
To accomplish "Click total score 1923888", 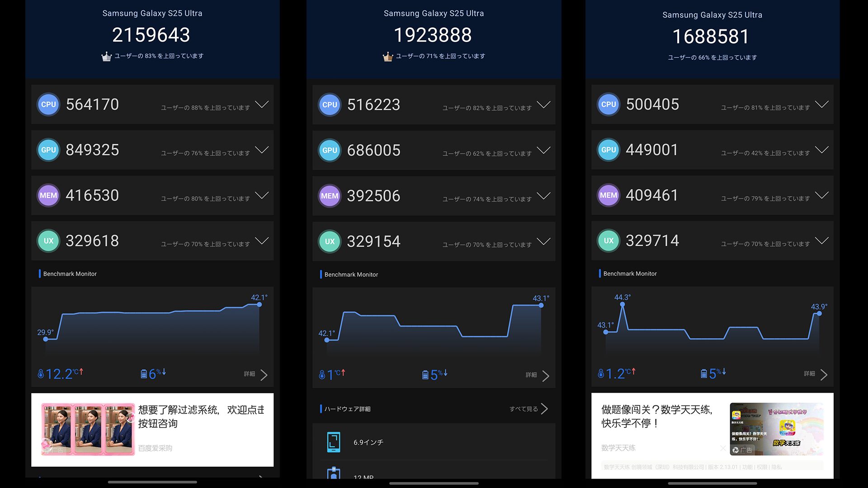I will [x=433, y=35].
